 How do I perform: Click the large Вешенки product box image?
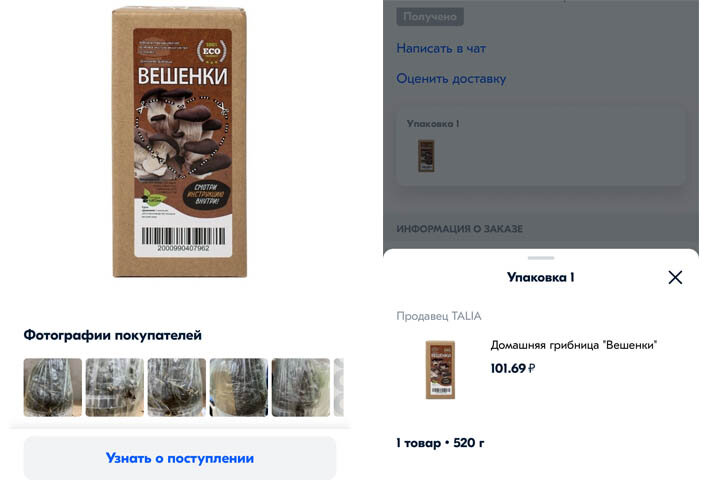tap(180, 142)
